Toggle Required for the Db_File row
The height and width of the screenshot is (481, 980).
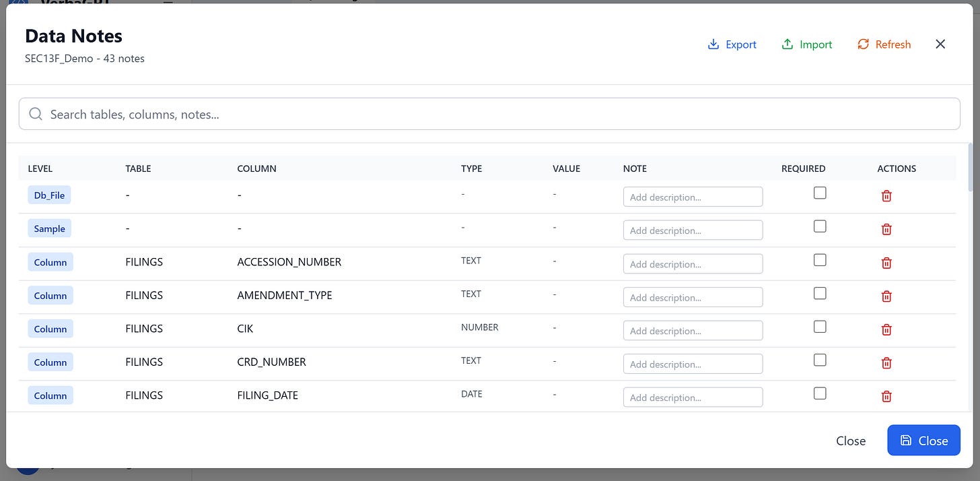point(820,193)
